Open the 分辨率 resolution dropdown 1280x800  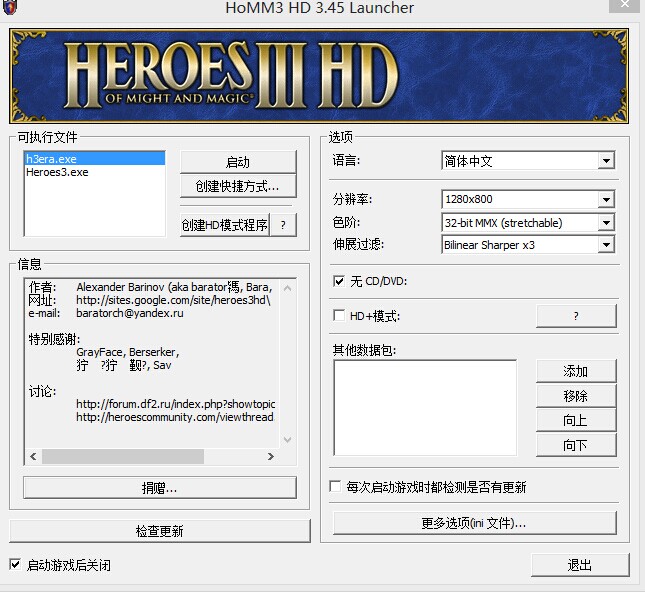(x=606, y=200)
